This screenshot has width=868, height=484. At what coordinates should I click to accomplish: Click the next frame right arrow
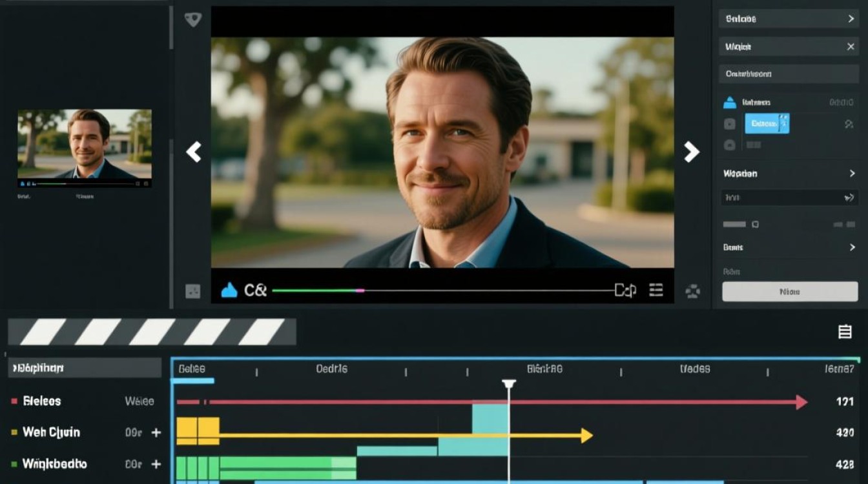click(691, 152)
